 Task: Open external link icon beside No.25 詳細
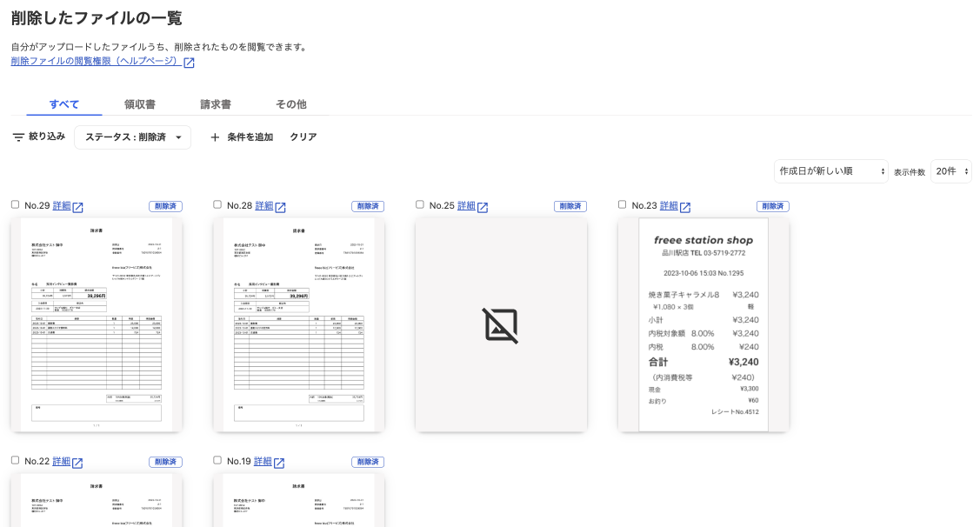point(483,207)
